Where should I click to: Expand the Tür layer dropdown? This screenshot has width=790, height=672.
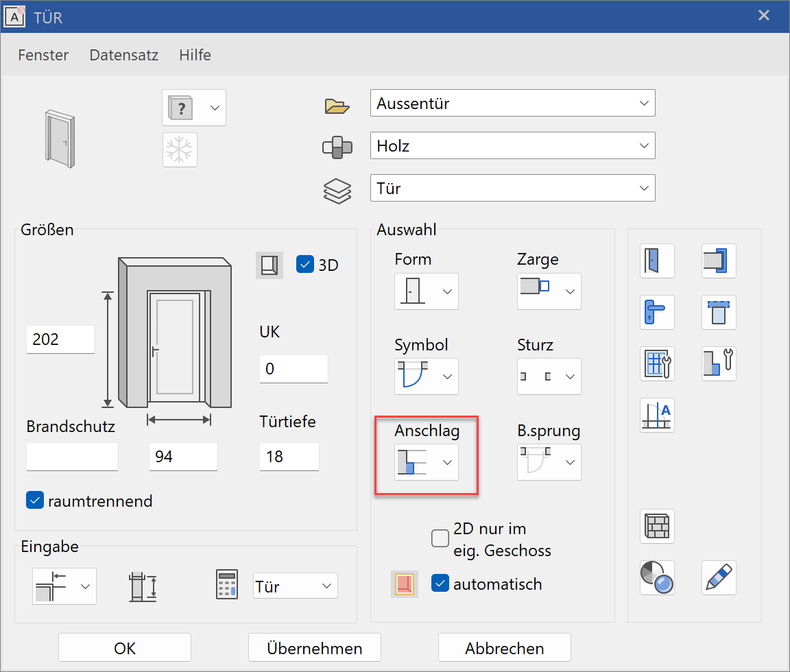[x=512, y=188]
